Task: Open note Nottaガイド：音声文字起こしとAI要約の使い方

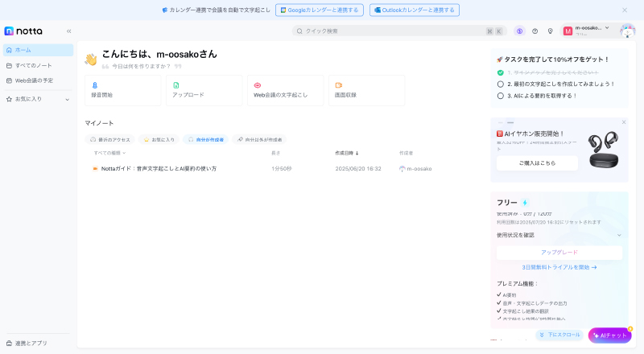Action: [159, 169]
